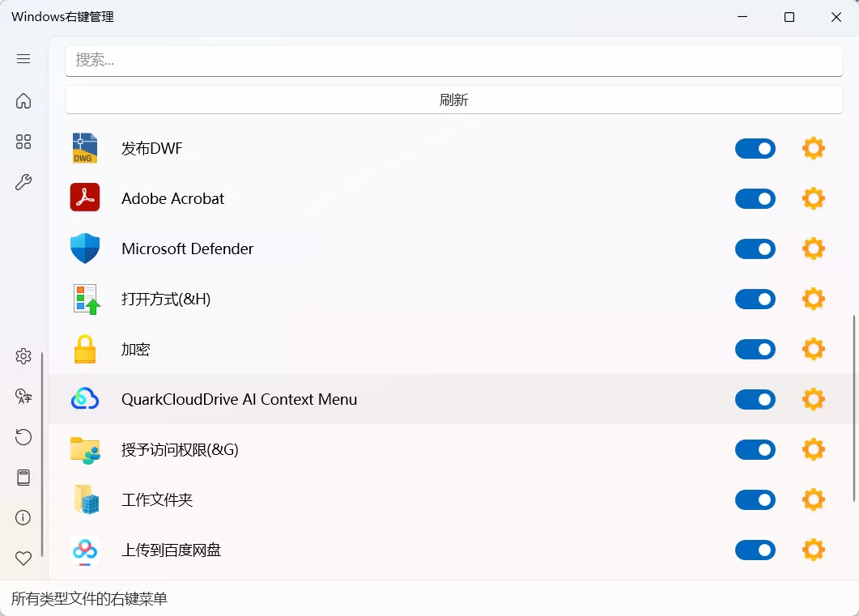This screenshot has height=616, width=859.
Task: Select the wrench tools icon in sidebar
Action: coord(23,182)
